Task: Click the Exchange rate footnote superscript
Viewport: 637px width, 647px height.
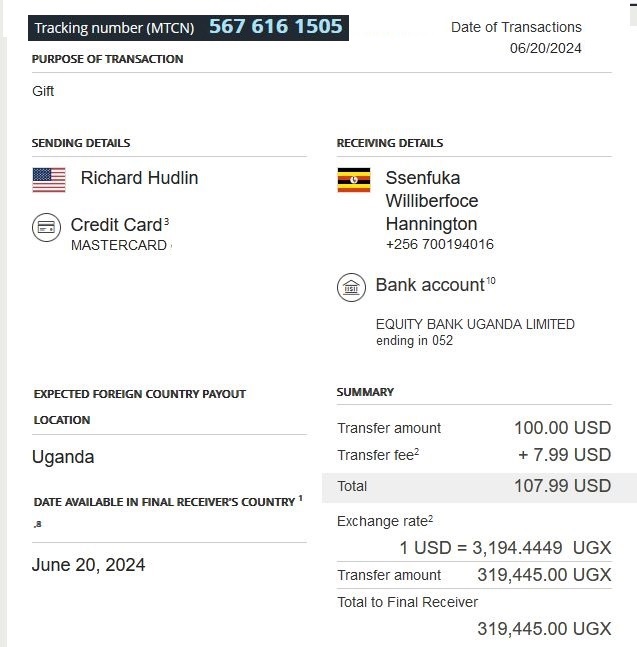Action: (430, 518)
